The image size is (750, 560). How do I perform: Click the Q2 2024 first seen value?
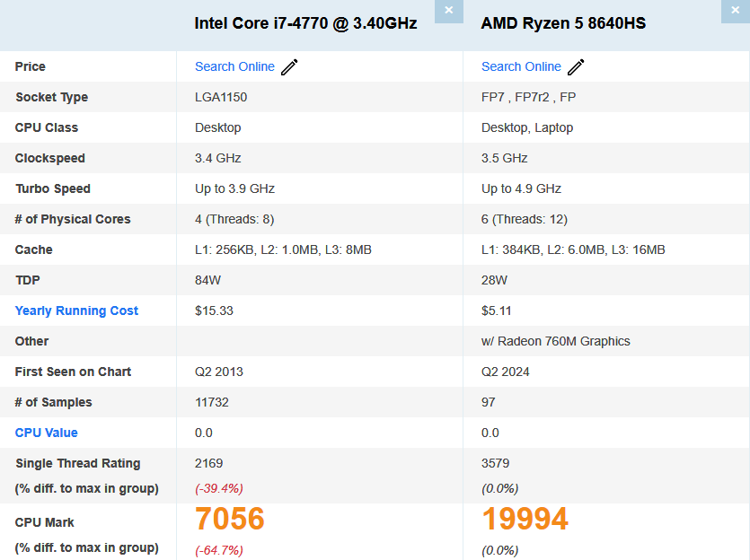point(505,372)
